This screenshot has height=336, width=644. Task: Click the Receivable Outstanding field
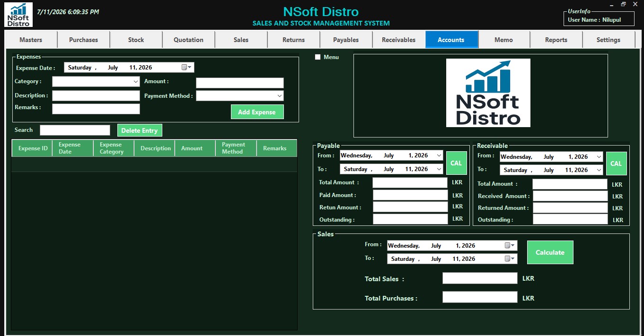tap(570, 219)
